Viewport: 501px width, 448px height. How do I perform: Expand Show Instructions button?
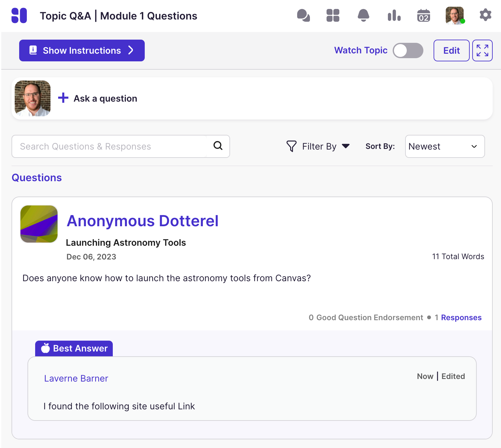(x=82, y=50)
